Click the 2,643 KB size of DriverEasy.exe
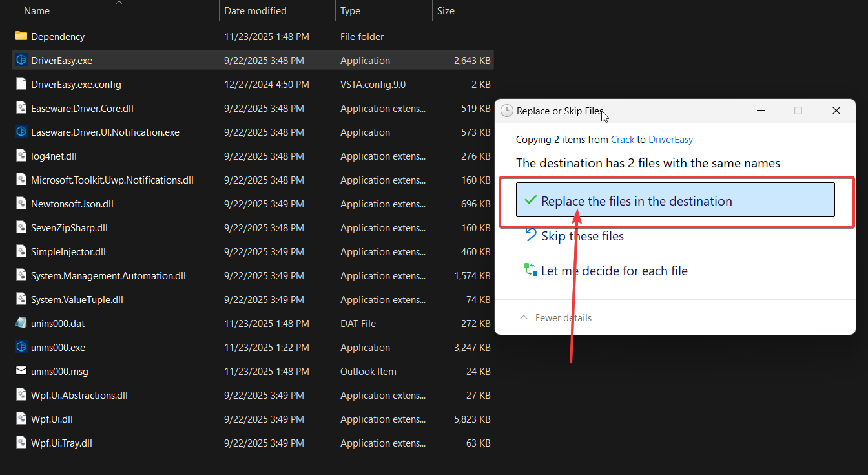Screen dimensions: 868x475 click(x=472, y=61)
